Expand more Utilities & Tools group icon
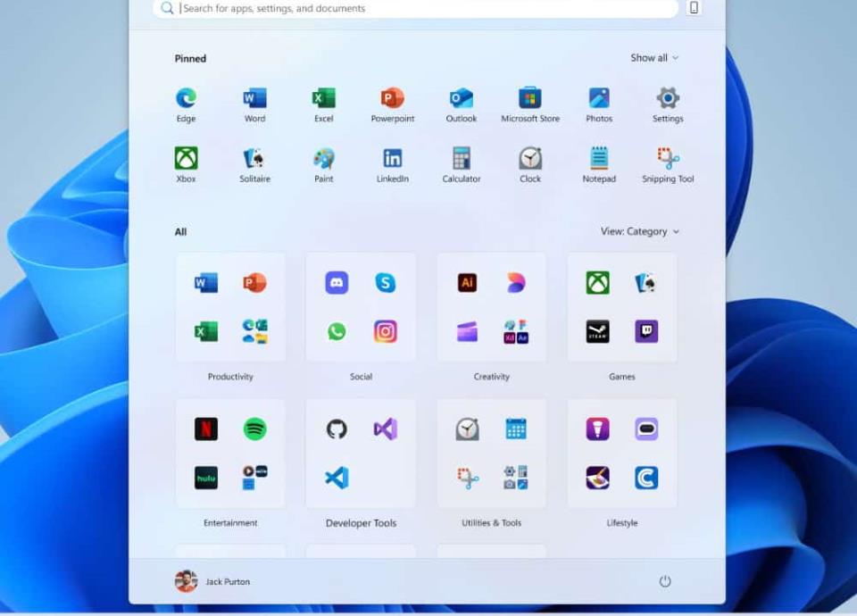This screenshot has width=857, height=616. 516,478
